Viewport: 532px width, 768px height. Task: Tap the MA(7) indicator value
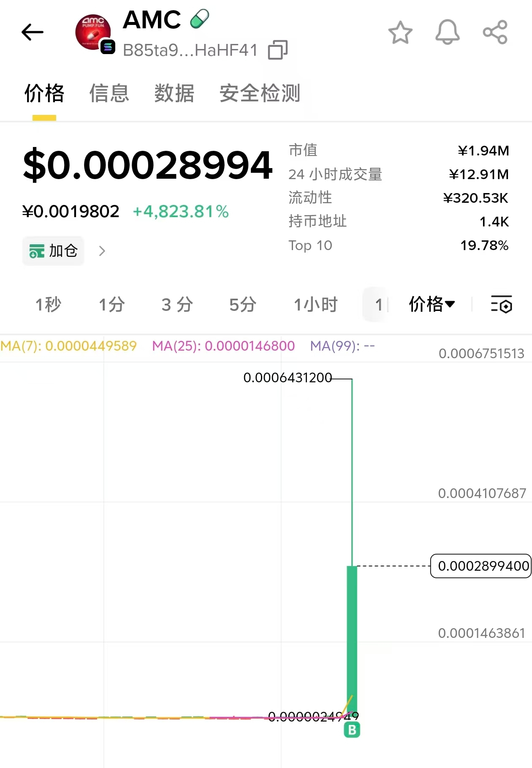click(68, 346)
